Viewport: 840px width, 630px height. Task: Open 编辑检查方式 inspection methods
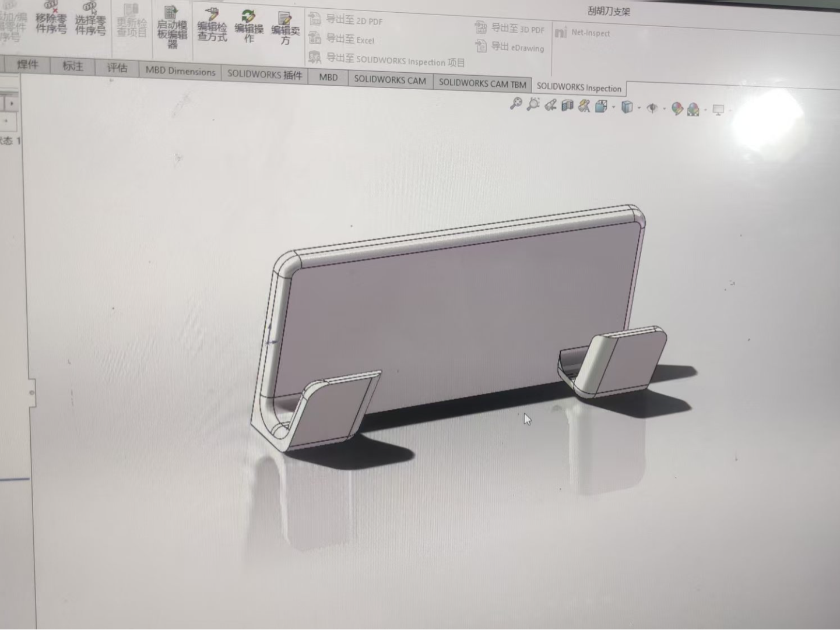(x=212, y=24)
